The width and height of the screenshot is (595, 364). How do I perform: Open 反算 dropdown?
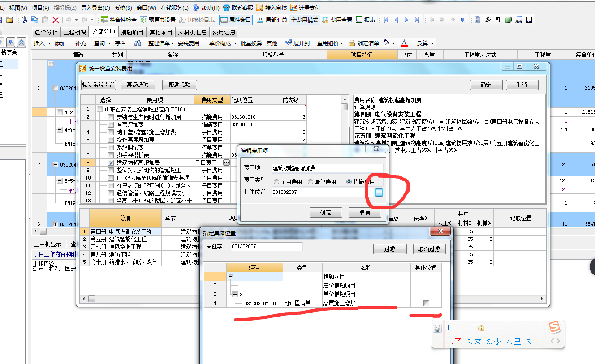[425, 43]
